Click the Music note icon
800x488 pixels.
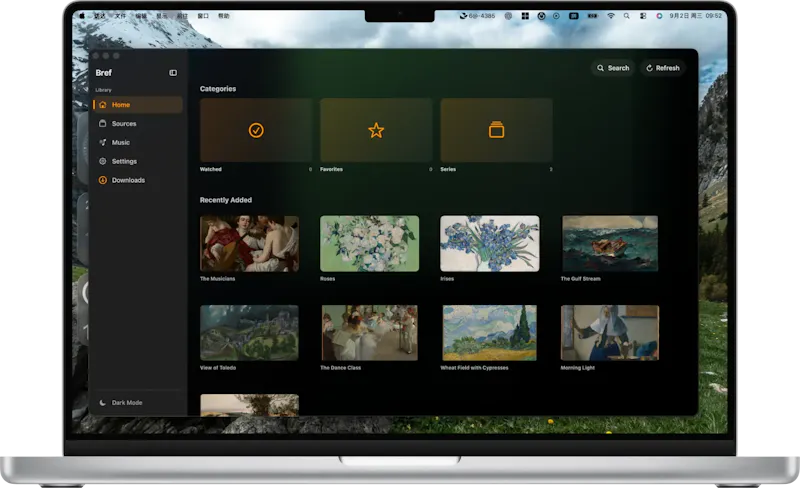click(x=103, y=142)
